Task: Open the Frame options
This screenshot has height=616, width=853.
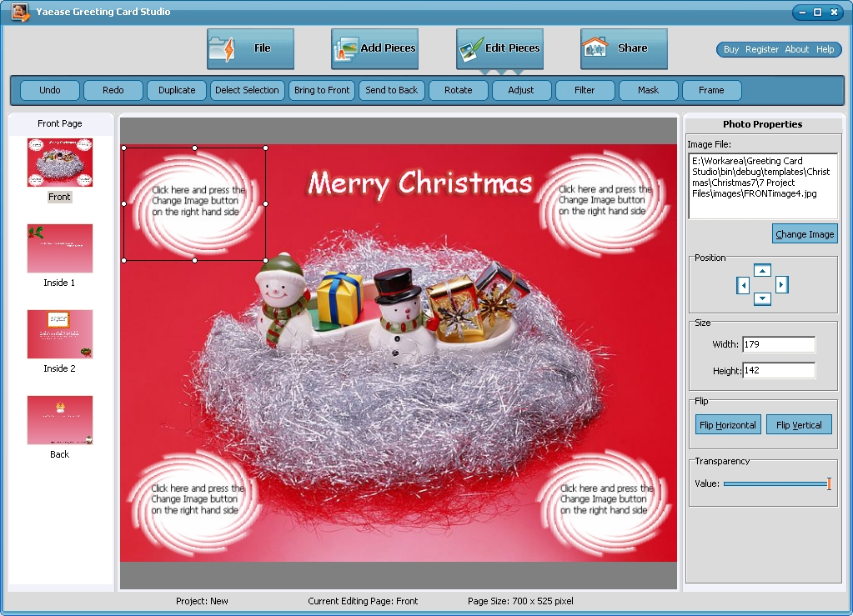Action: (x=711, y=90)
